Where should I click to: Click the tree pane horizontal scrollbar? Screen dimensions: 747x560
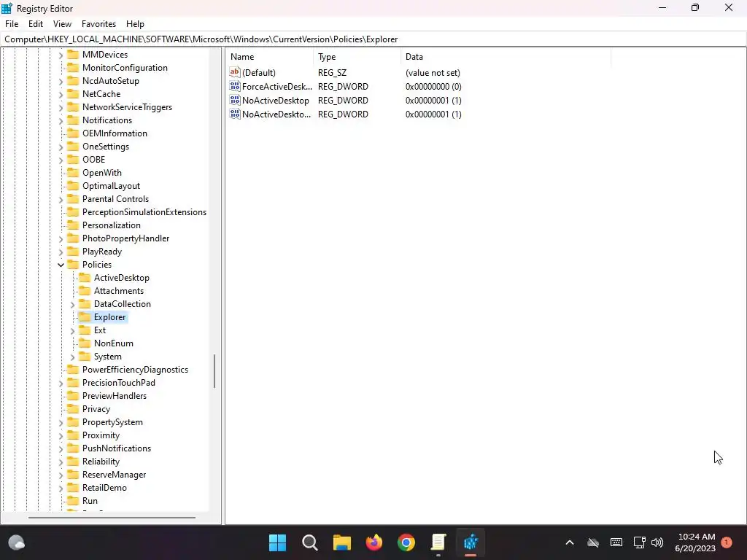click(x=112, y=518)
